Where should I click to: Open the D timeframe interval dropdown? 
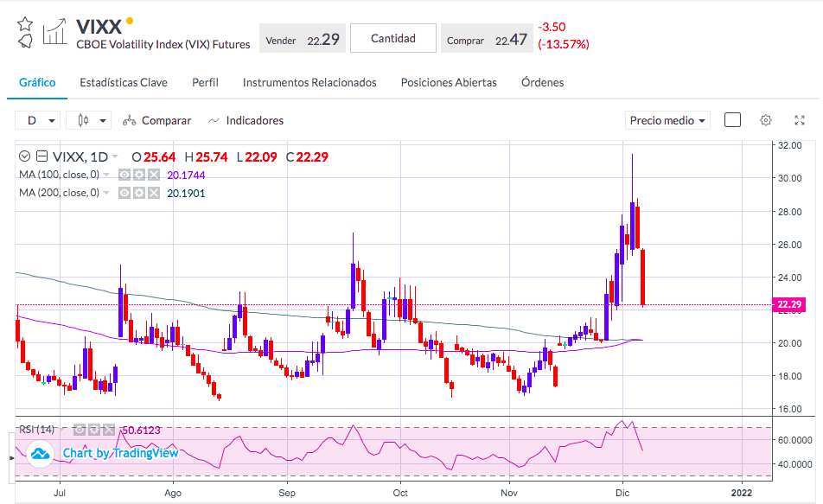[x=38, y=120]
